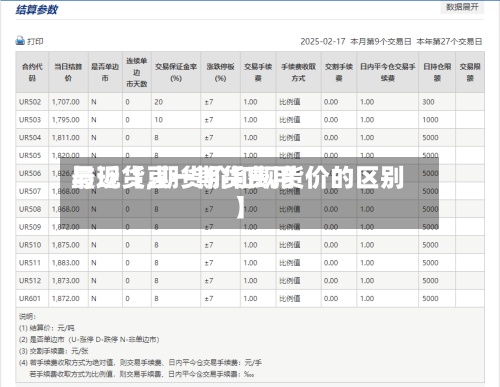Select contract code UR512

pos(30,281)
